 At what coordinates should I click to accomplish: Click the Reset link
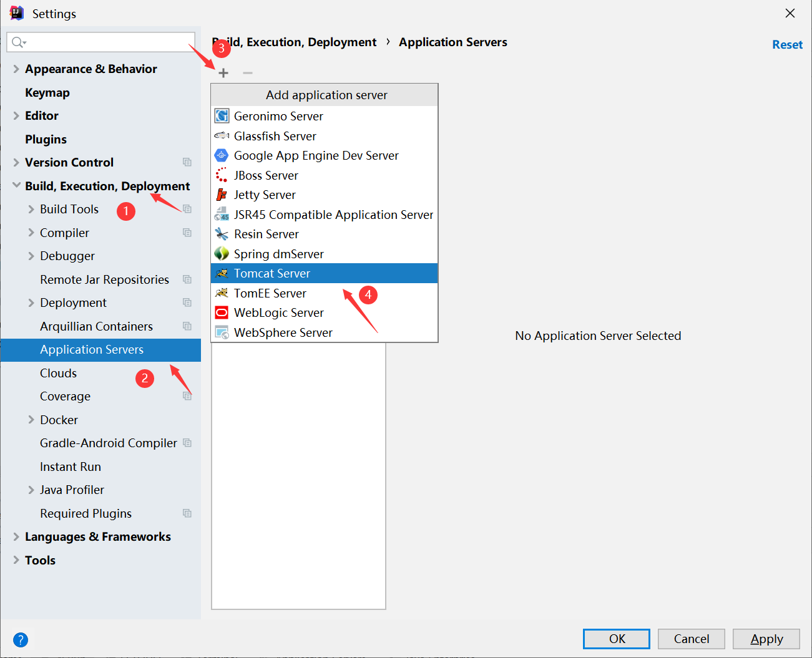[787, 45]
